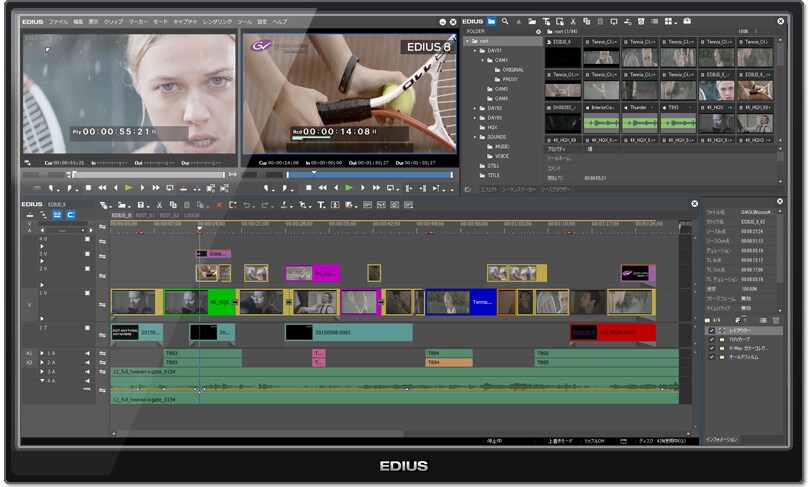This screenshot has width=808, height=487.
Task: Collapse the SOUNDS folder
Action: pos(475,137)
